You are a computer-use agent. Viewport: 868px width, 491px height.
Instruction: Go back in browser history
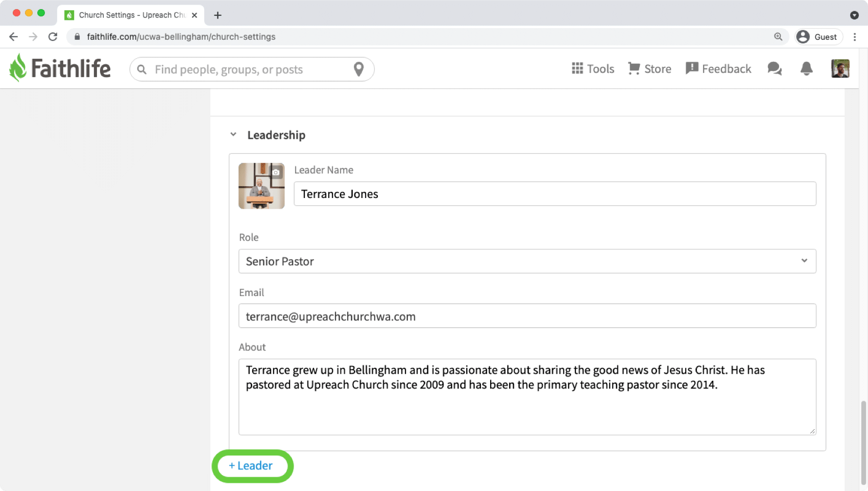pos(14,37)
